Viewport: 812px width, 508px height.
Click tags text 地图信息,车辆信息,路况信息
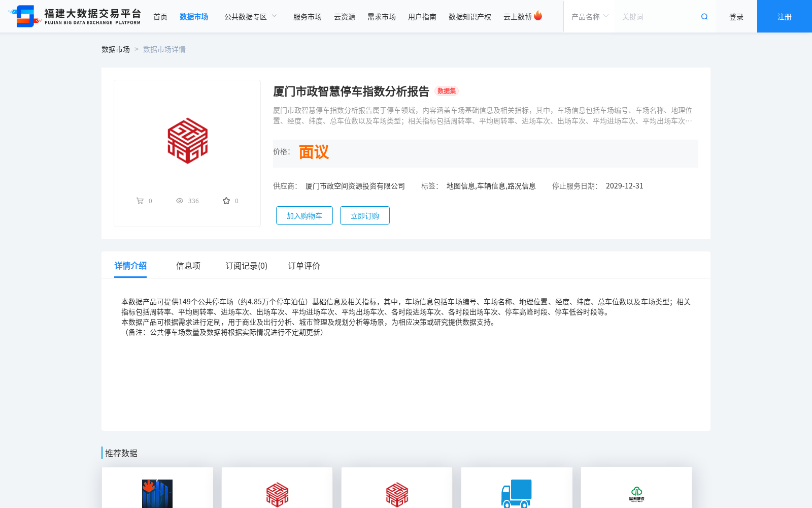[x=491, y=186]
